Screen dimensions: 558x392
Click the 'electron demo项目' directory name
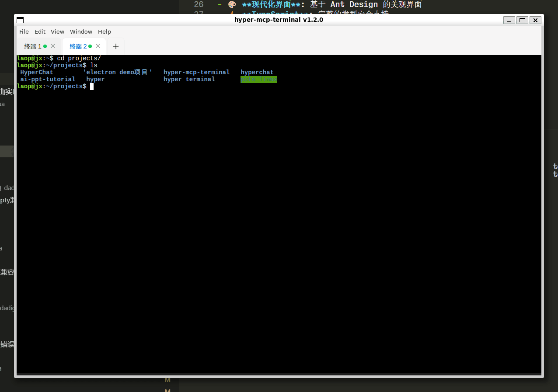coord(117,72)
